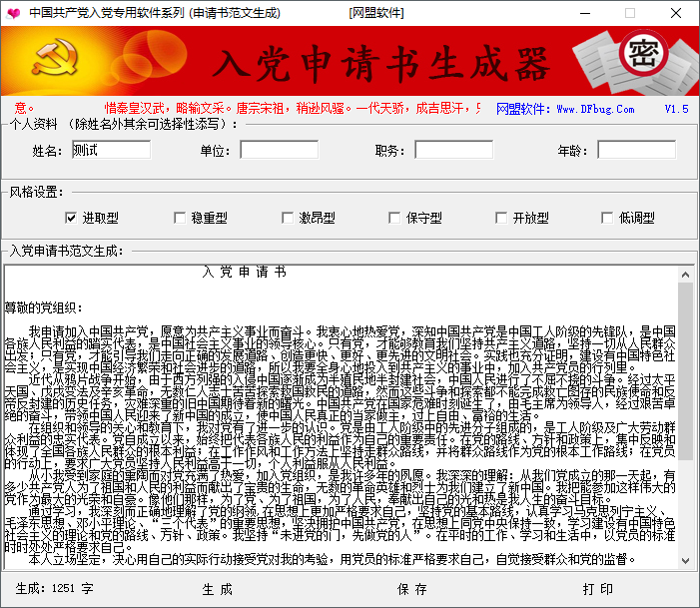Click the V1.5 version label
Screen dimensions: 700x608
pyautogui.click(x=676, y=109)
